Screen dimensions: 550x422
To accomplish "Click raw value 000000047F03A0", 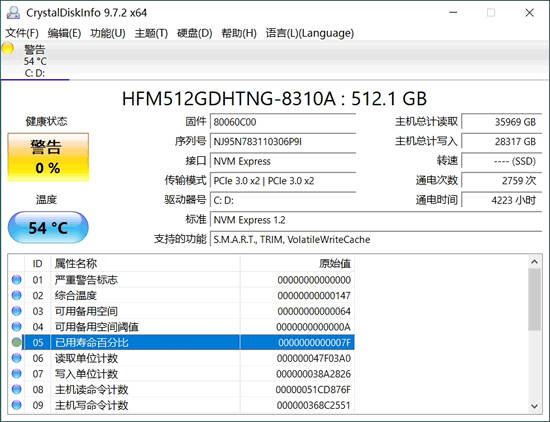I will [x=314, y=358].
